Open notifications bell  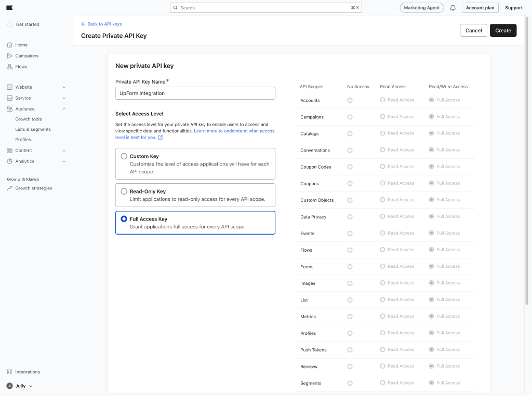click(x=453, y=8)
